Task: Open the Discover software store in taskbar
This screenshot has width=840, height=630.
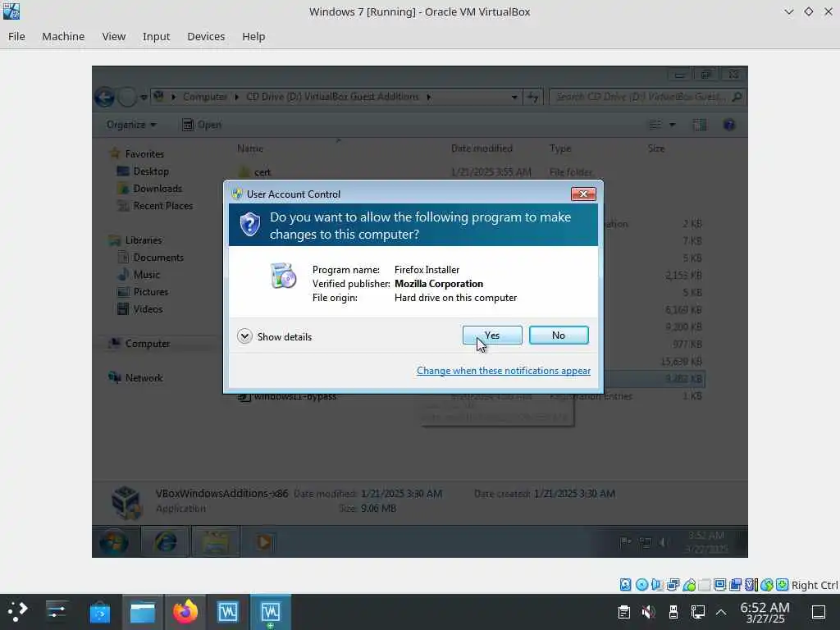Action: tap(99, 612)
